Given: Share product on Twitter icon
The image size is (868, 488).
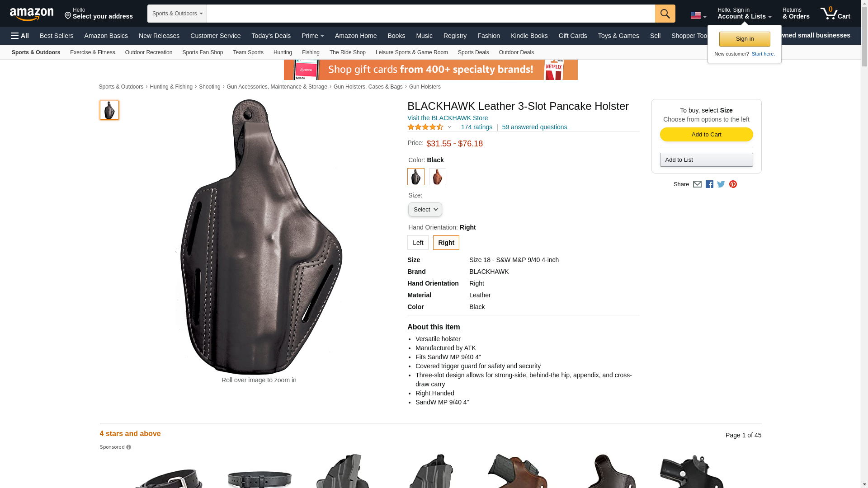Looking at the screenshot, I should pyautogui.click(x=721, y=184).
